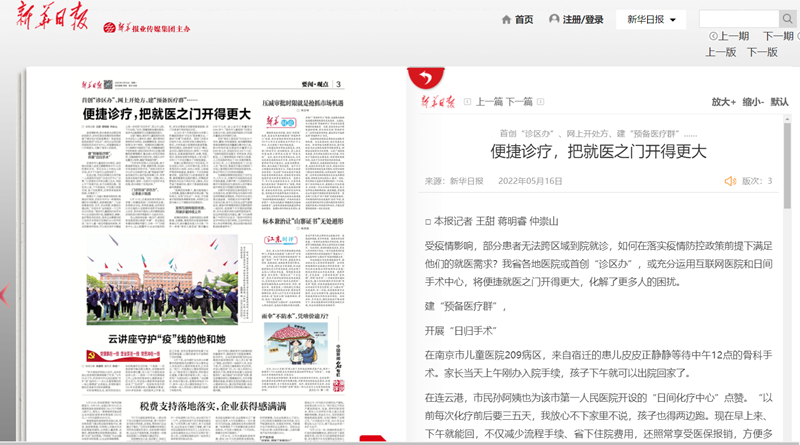Click the 新华报业传媒集团主办 logo
The width and height of the screenshot is (800, 445).
146,28
